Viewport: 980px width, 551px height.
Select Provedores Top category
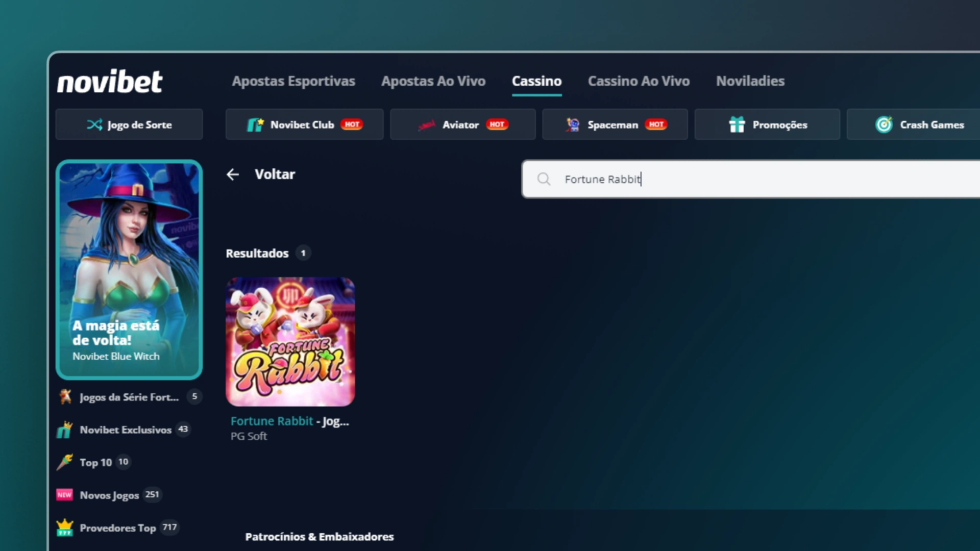(118, 528)
